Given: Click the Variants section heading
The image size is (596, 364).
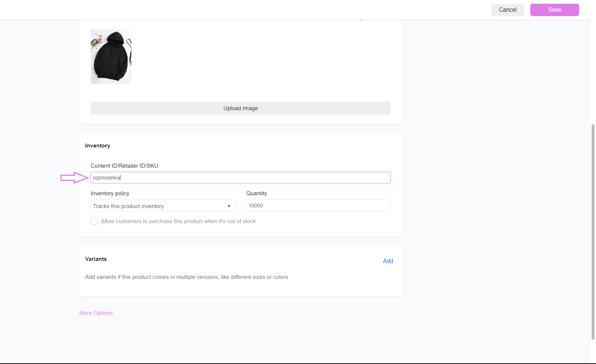Looking at the screenshot, I should pyautogui.click(x=96, y=259).
